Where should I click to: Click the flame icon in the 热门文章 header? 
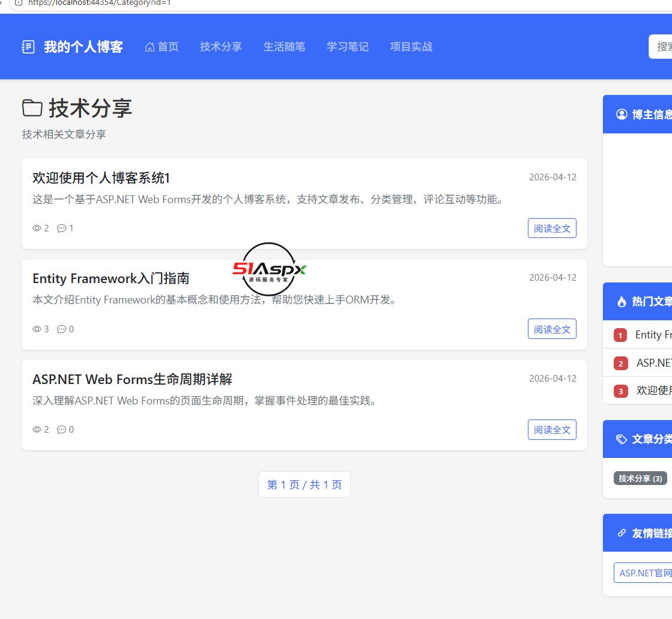[x=622, y=302]
